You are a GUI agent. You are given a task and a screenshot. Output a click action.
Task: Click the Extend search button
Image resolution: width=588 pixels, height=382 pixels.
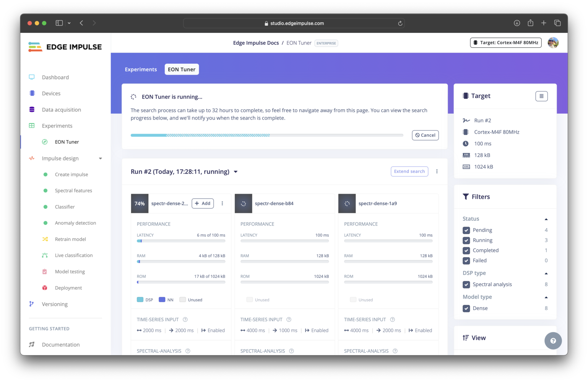(409, 172)
